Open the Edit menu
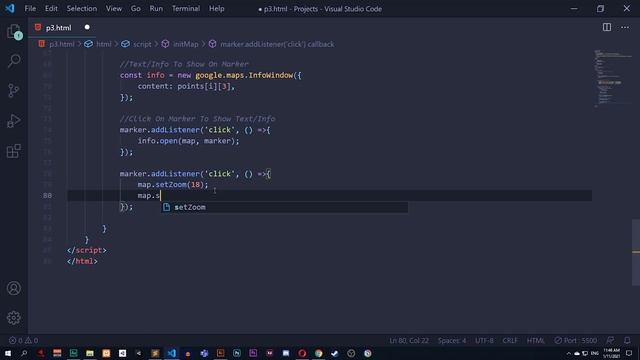Image resolution: width=640 pixels, height=360 pixels. (51, 9)
